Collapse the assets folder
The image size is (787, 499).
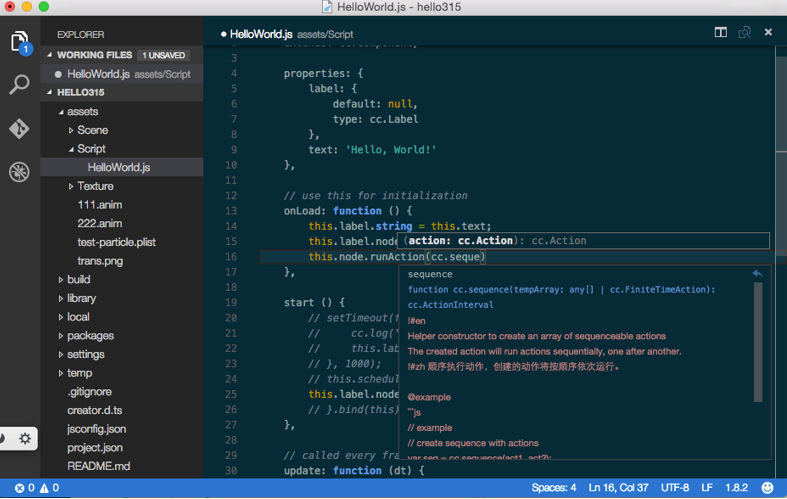(x=61, y=111)
